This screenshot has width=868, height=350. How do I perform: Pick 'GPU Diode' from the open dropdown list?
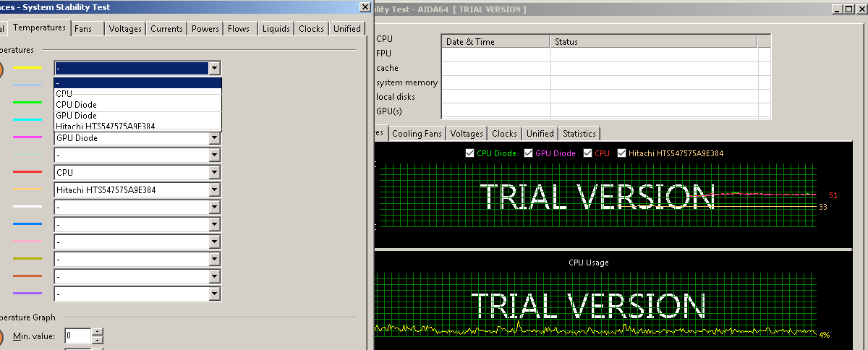coord(137,116)
